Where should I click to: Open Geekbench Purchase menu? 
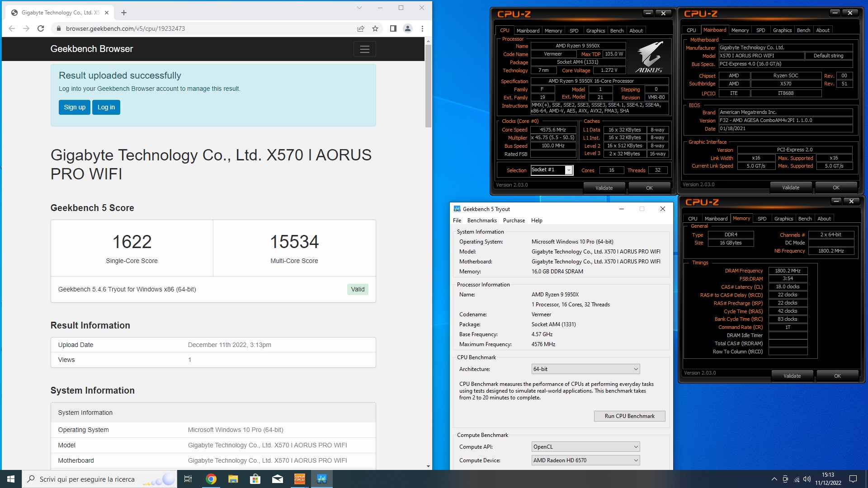pos(514,221)
